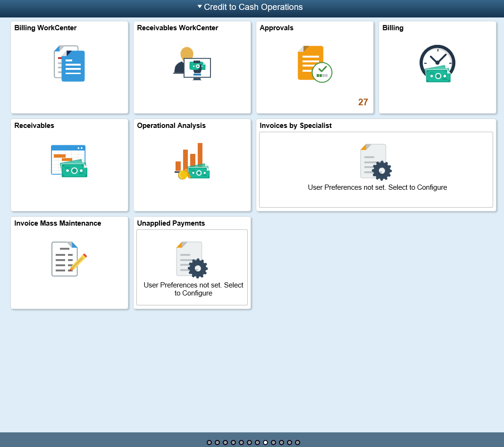Select the fourth homepage pagination dot

[233, 442]
